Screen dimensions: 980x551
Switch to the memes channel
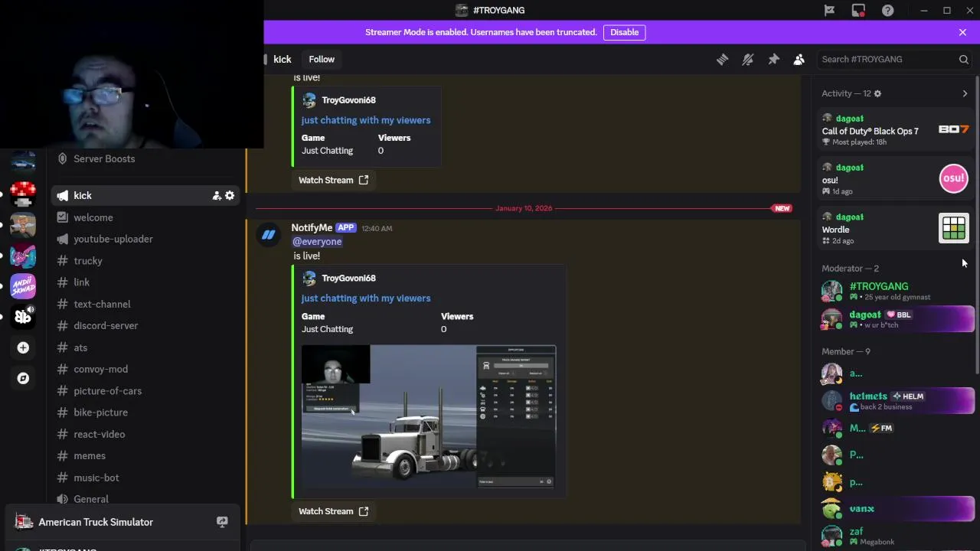pyautogui.click(x=145, y=455)
